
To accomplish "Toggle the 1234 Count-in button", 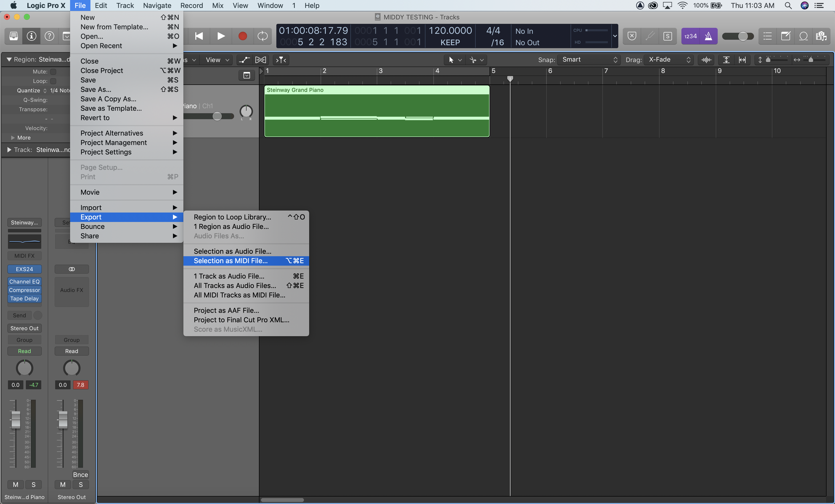I will [x=690, y=36].
